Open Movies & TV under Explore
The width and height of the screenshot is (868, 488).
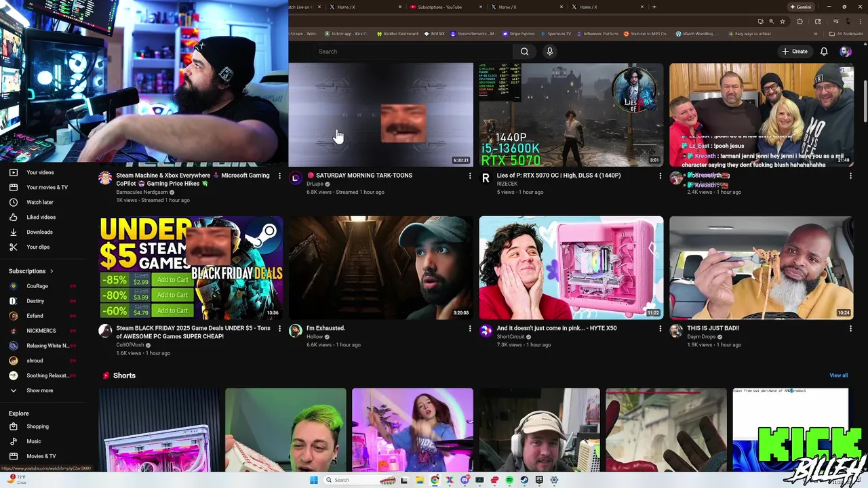(x=41, y=456)
